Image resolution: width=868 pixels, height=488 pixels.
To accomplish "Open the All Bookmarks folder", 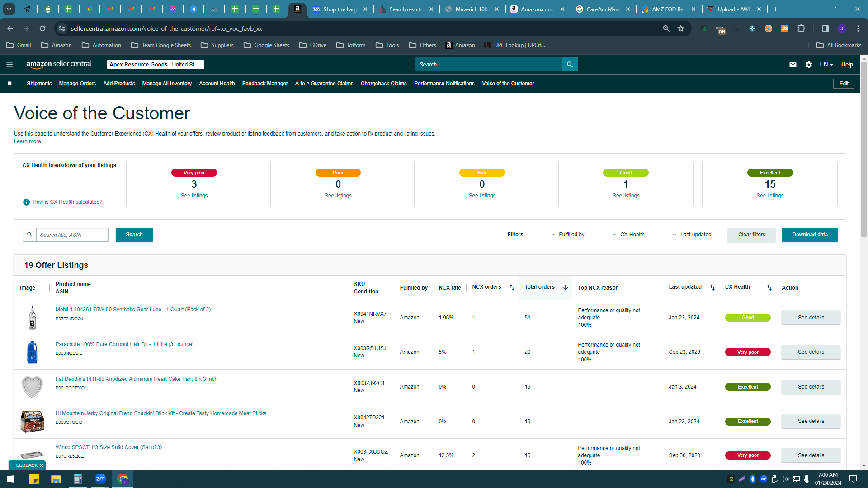I will pos(839,45).
